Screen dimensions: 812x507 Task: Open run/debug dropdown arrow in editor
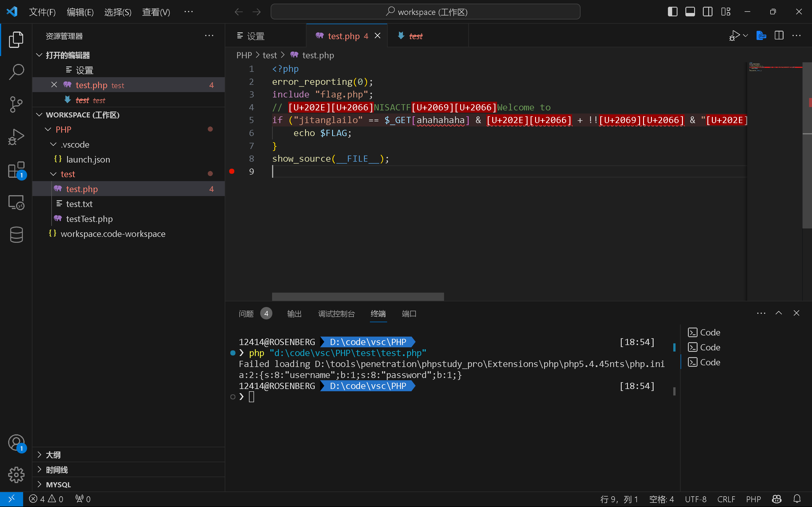(x=746, y=35)
